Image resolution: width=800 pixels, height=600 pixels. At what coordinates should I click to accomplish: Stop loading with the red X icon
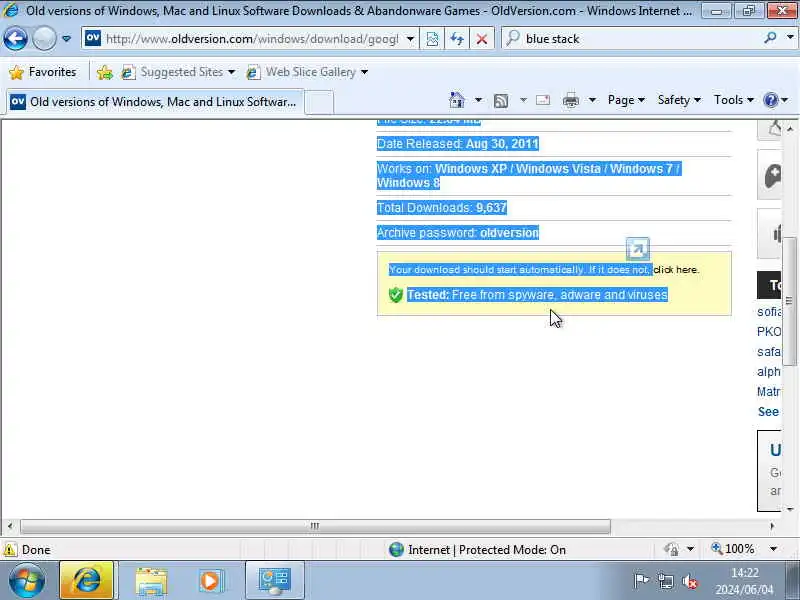[x=482, y=39]
